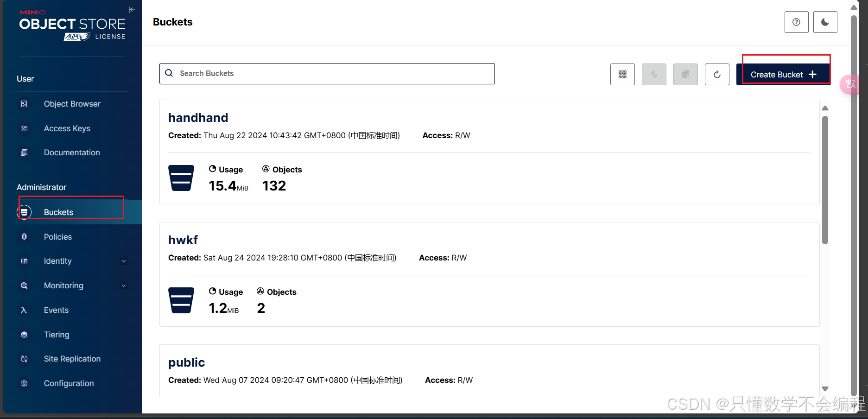868x419 pixels.
Task: Open Site Replication page
Action: [72, 359]
